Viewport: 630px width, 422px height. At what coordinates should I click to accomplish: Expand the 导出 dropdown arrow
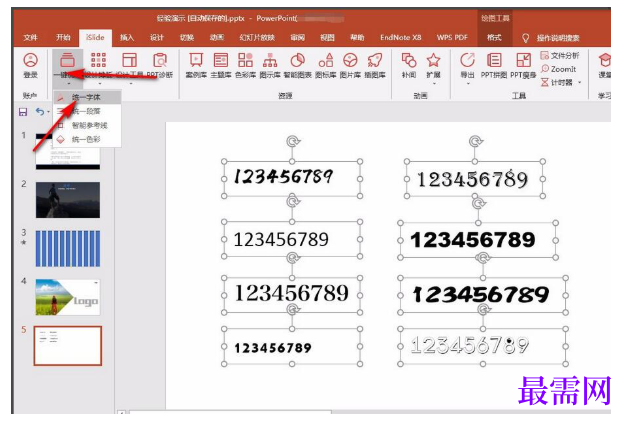tap(468, 84)
